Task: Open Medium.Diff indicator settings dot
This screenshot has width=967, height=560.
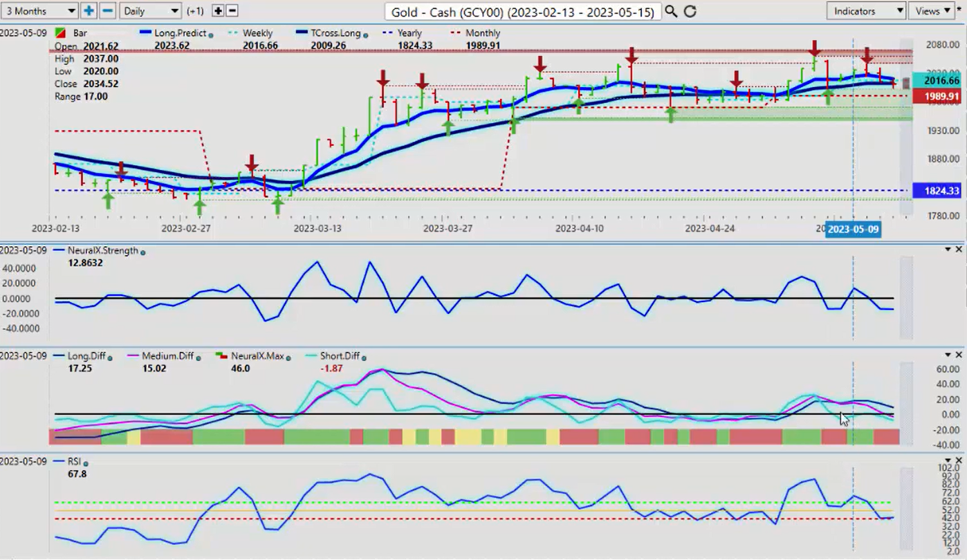Action: (198, 357)
